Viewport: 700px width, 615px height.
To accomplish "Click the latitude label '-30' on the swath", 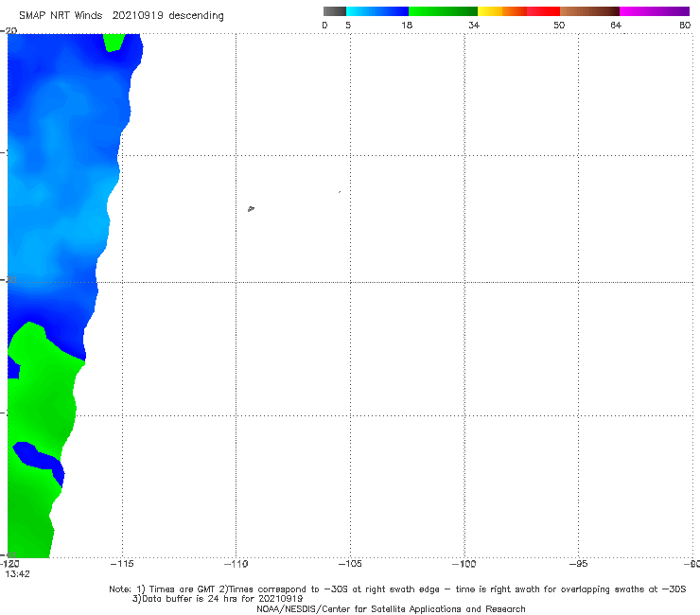I will click(x=9, y=279).
